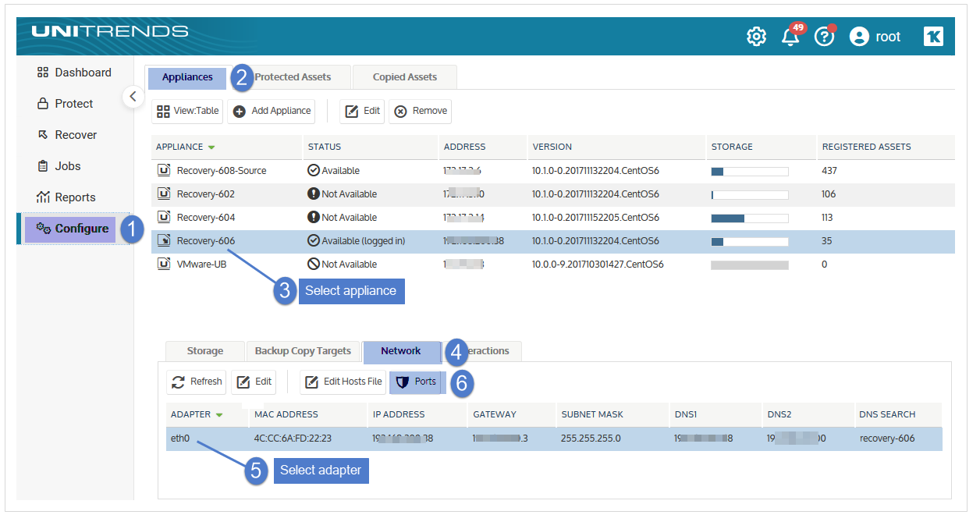Click Not Available alert icon of Recovery-602
The height and width of the screenshot is (522, 980).
[x=314, y=194]
